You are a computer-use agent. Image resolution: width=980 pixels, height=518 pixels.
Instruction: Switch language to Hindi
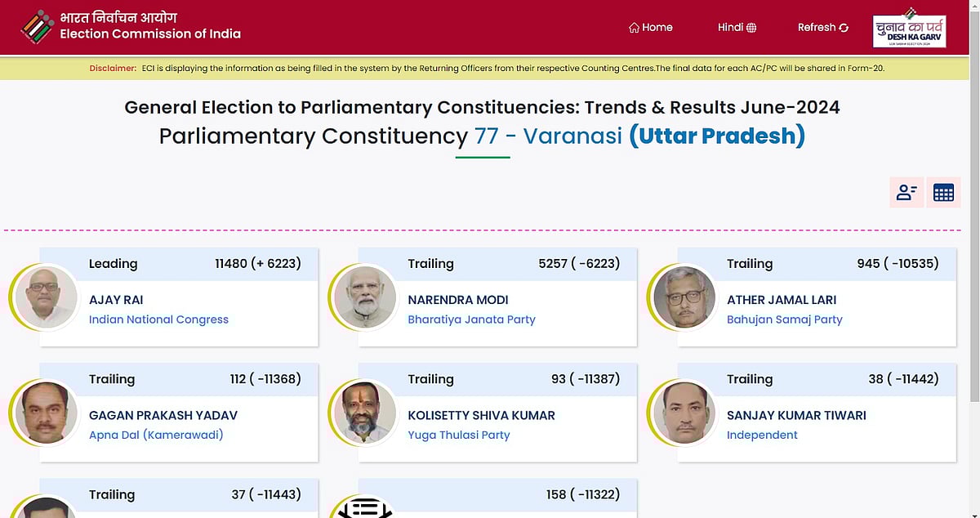pyautogui.click(x=737, y=27)
